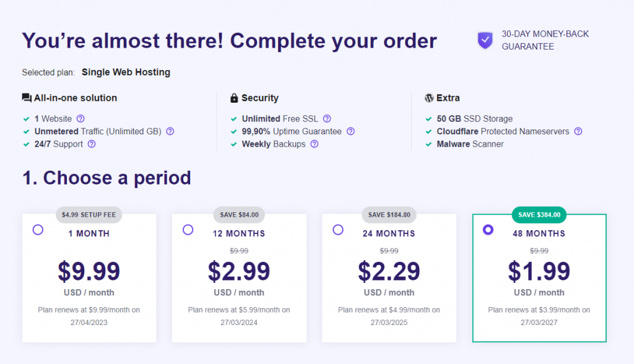
Task: Select the 12 Months period radio button
Action: 188,230
